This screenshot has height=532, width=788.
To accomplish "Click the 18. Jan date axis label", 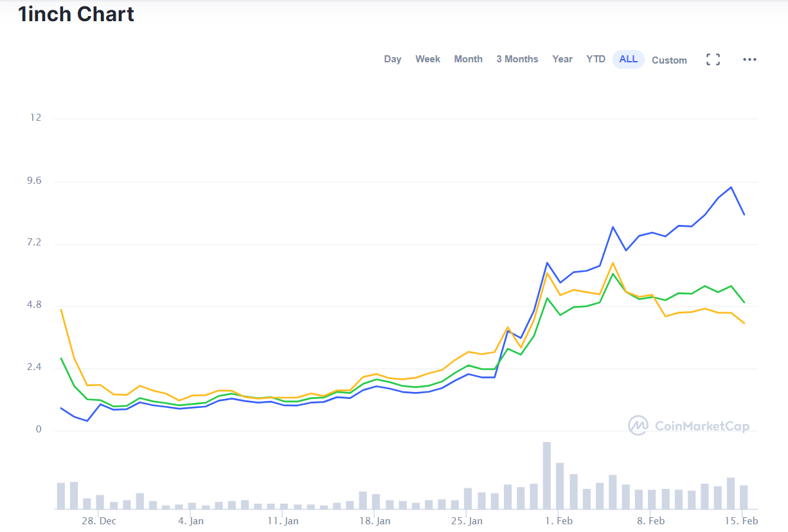I will coord(374,520).
